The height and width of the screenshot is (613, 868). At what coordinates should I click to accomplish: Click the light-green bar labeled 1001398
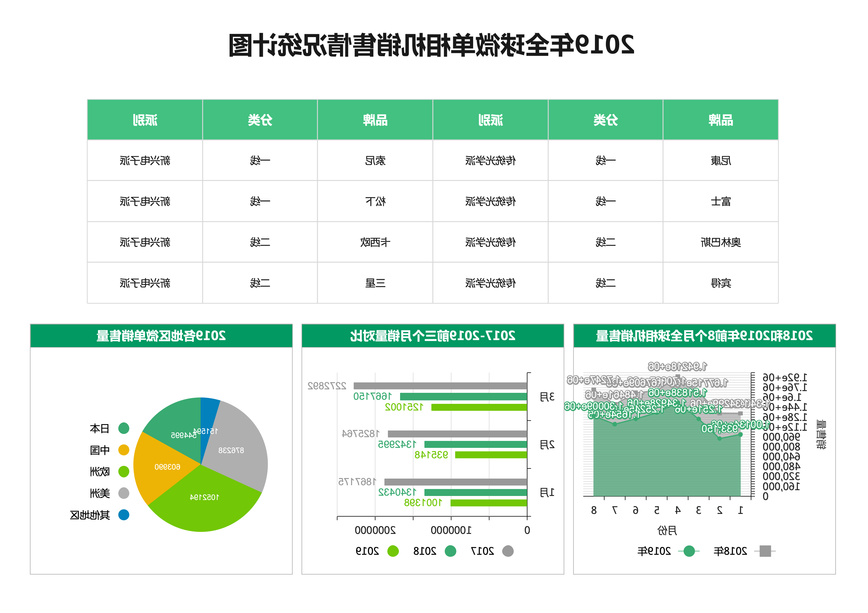point(489,503)
